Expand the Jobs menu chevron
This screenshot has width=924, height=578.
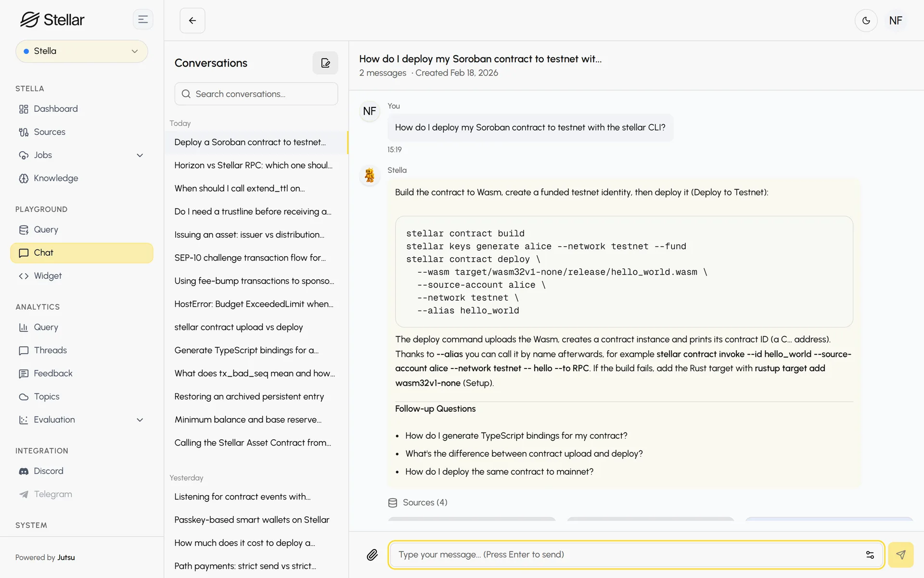coord(140,155)
